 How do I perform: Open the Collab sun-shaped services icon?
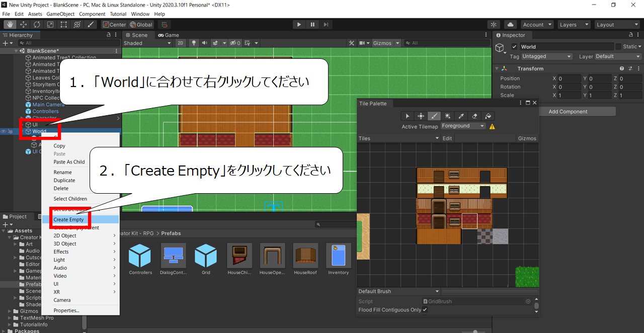pyautogui.click(x=494, y=25)
